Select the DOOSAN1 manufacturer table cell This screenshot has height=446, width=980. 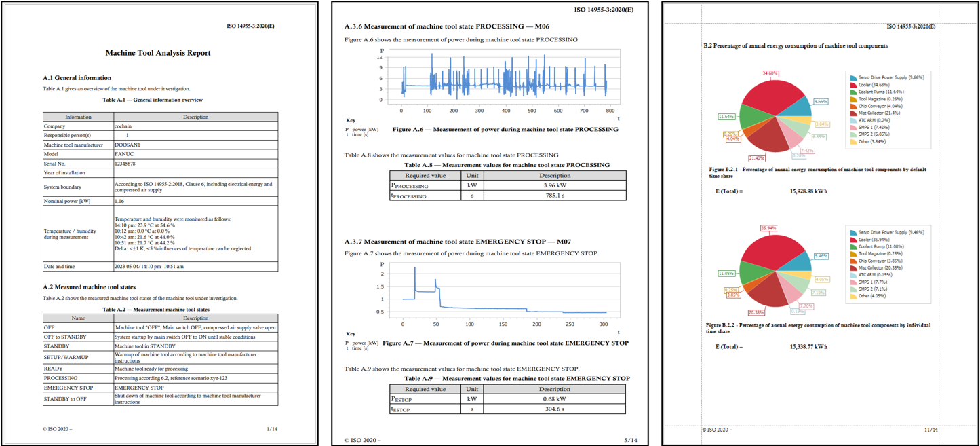(x=128, y=145)
